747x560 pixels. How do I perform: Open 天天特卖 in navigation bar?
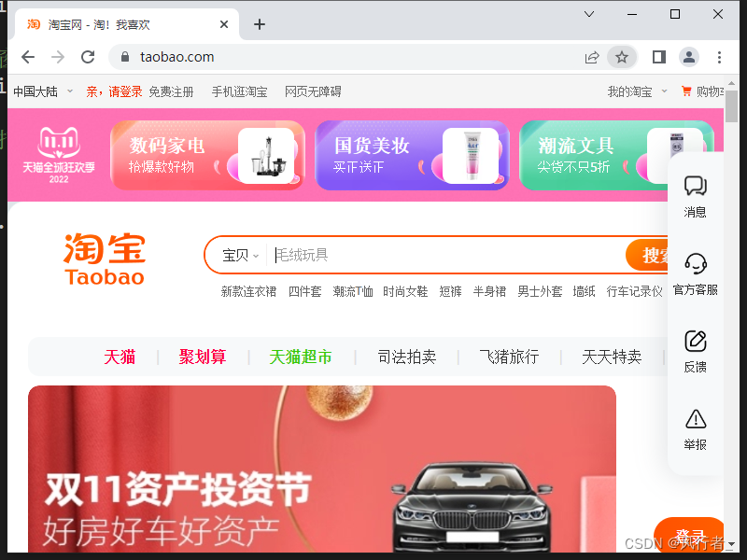point(612,357)
